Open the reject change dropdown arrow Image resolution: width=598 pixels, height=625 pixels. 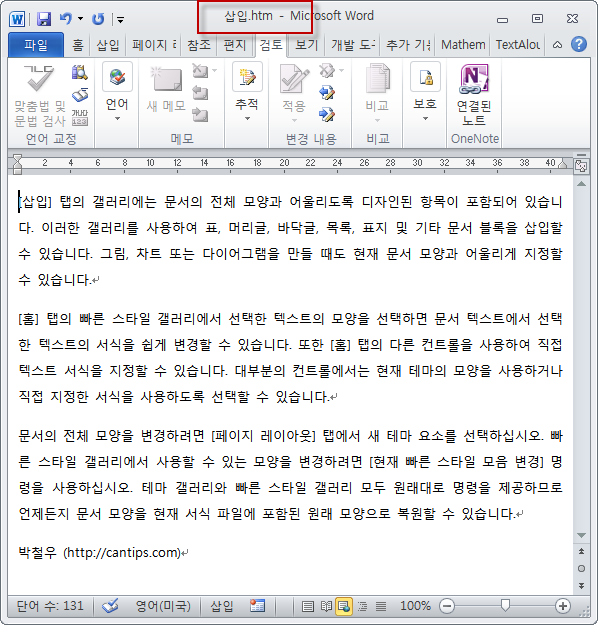(341, 71)
